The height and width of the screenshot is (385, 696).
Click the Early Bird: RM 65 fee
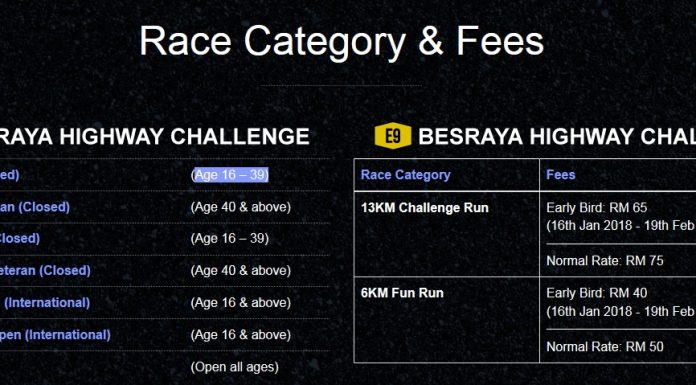pos(597,207)
